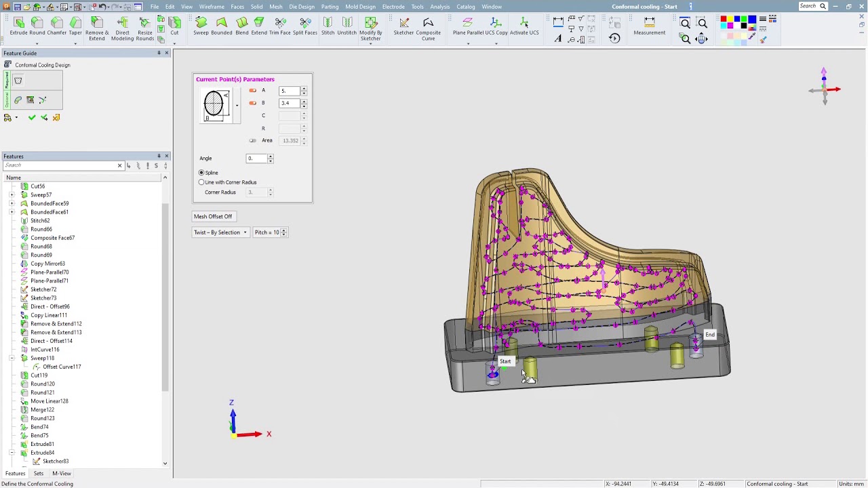Open the cross-section shape dropdown arrow
This screenshot has width=868, height=488.
coord(237,106)
